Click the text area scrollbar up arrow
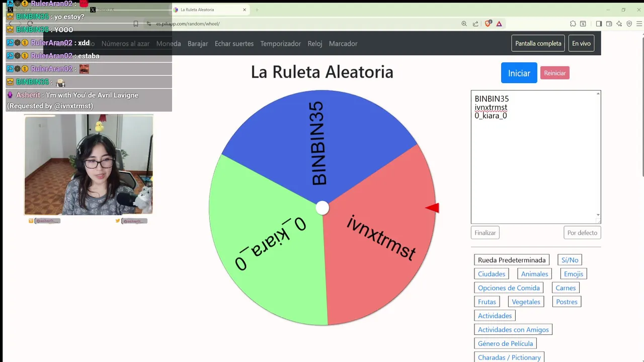This screenshot has width=644, height=362. coord(598,94)
